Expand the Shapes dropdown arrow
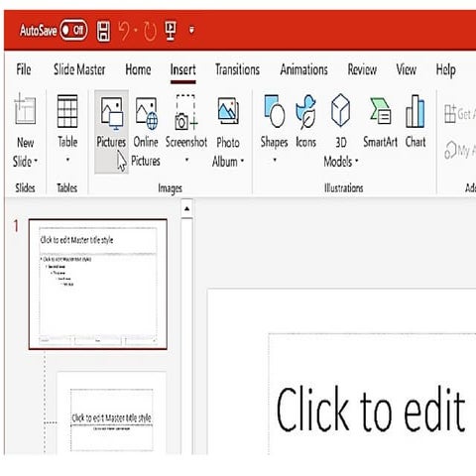The height and width of the screenshot is (476, 476). coord(275,160)
